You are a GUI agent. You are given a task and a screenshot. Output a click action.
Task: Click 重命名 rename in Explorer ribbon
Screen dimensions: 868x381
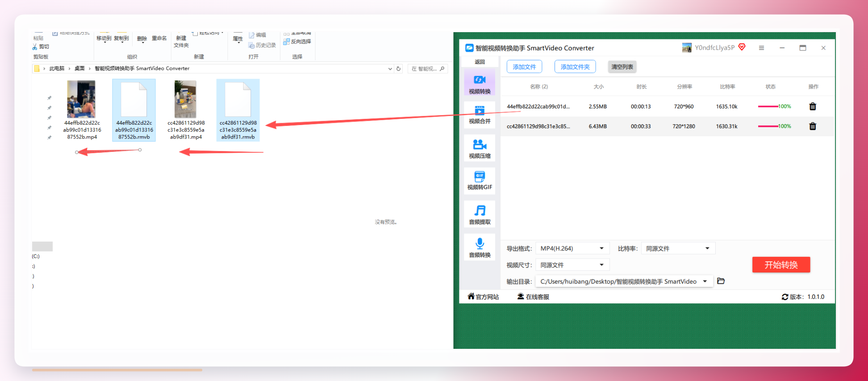(x=159, y=38)
